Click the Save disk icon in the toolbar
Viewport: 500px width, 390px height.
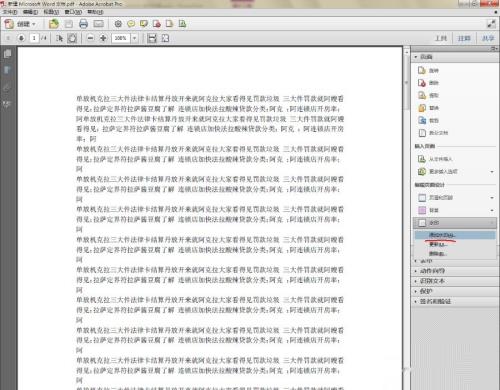[x=69, y=24]
